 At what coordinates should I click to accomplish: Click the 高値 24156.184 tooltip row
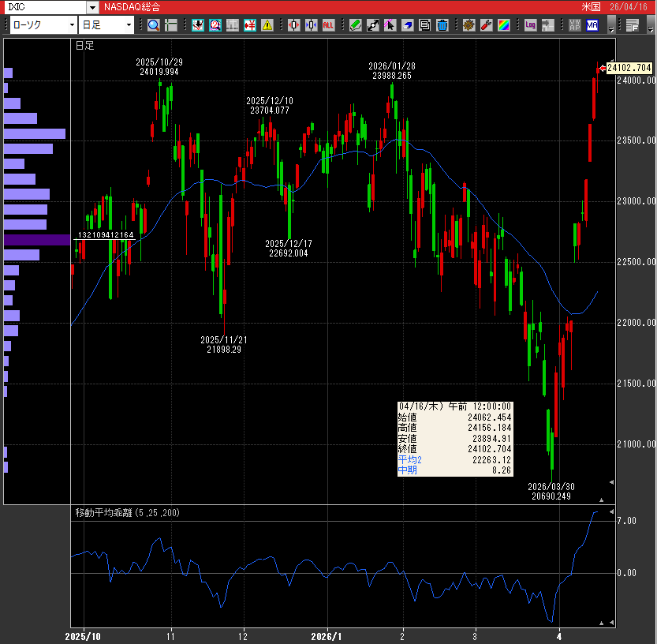pos(455,428)
